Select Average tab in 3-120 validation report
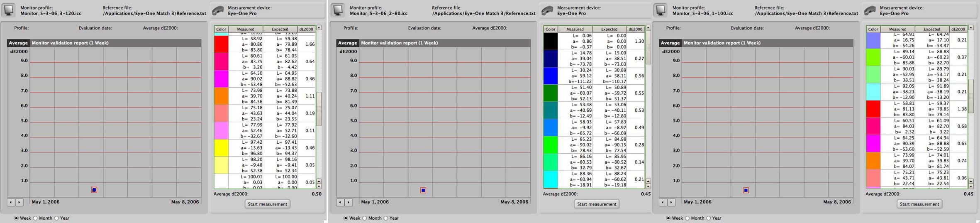Screen dimensions: 980x223 [18, 43]
